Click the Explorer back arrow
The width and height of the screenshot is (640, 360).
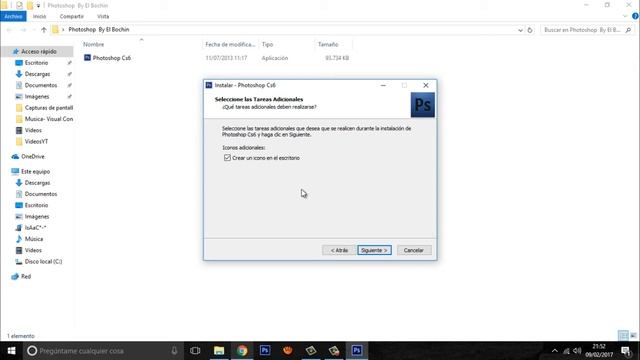point(9,30)
